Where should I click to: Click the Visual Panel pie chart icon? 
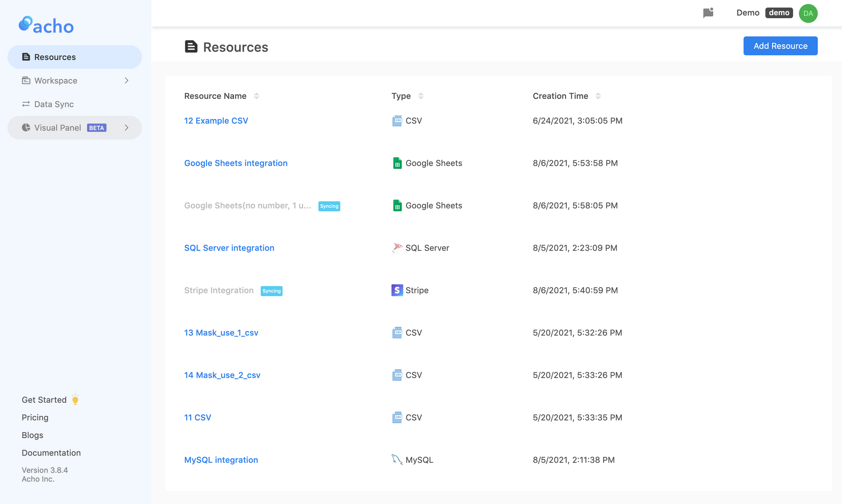26,128
